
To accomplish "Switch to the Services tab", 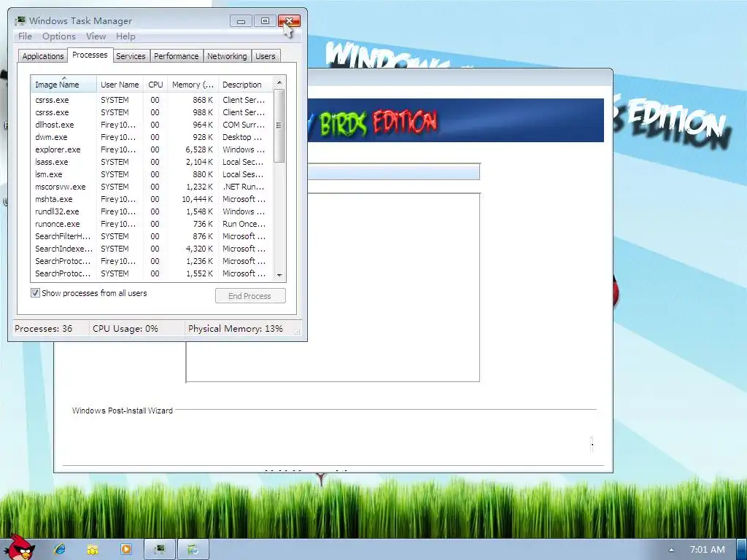I will [x=131, y=56].
